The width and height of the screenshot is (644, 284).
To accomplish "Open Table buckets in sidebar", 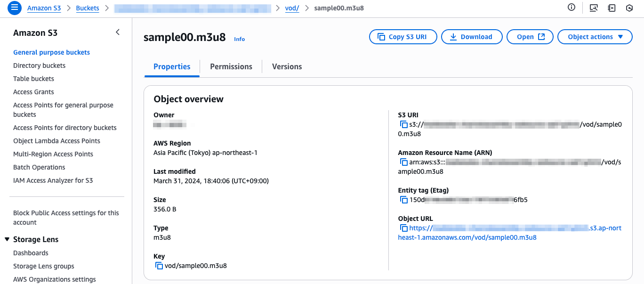I will tap(33, 79).
